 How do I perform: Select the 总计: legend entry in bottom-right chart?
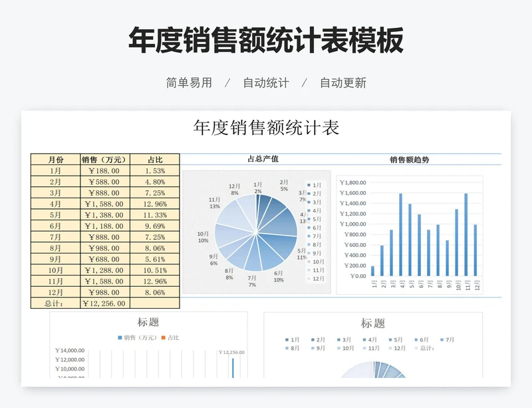(425, 348)
